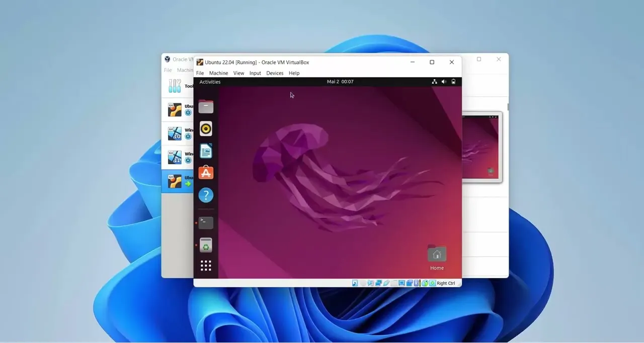
Task: Click the display status bar icon
Action: tap(402, 283)
